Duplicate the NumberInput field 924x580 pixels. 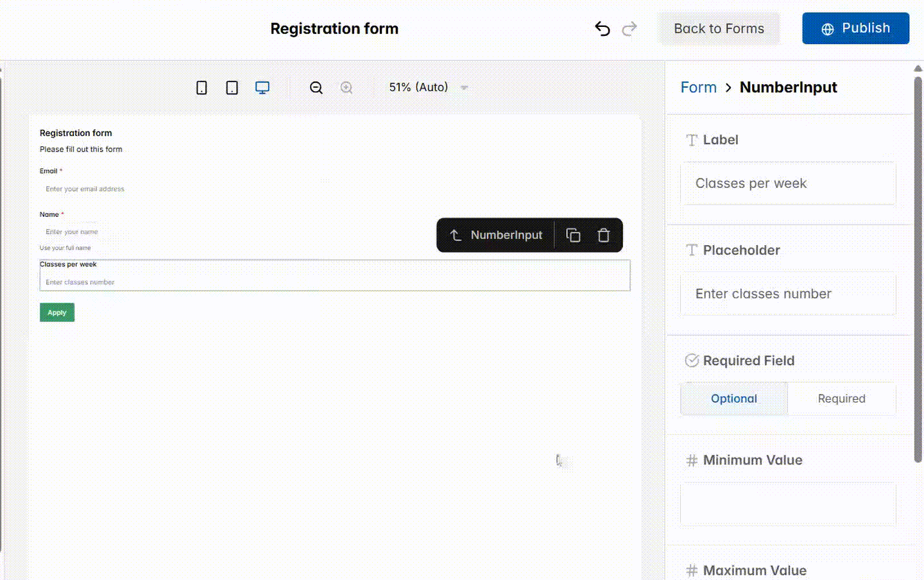coord(573,235)
